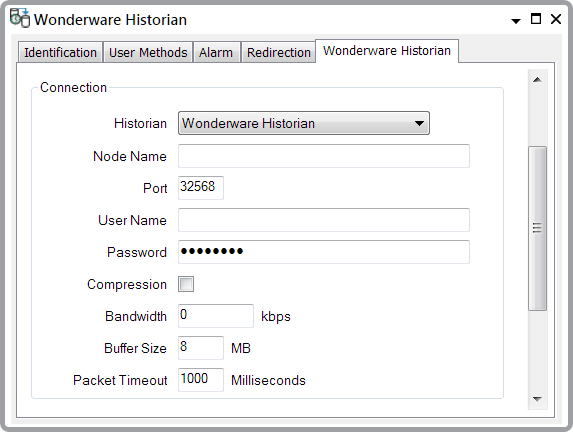Click the Packet Timeout field
This screenshot has width=573, height=432.
coord(201,380)
